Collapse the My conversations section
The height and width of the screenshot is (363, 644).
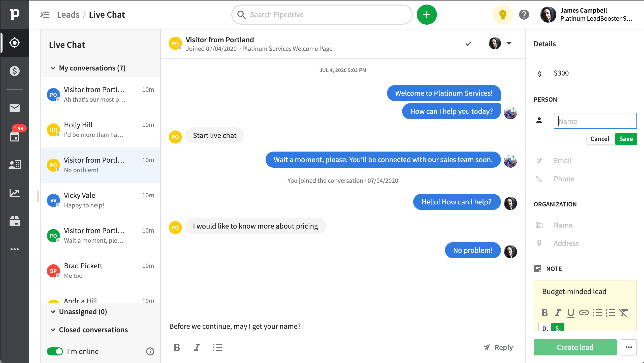point(53,68)
